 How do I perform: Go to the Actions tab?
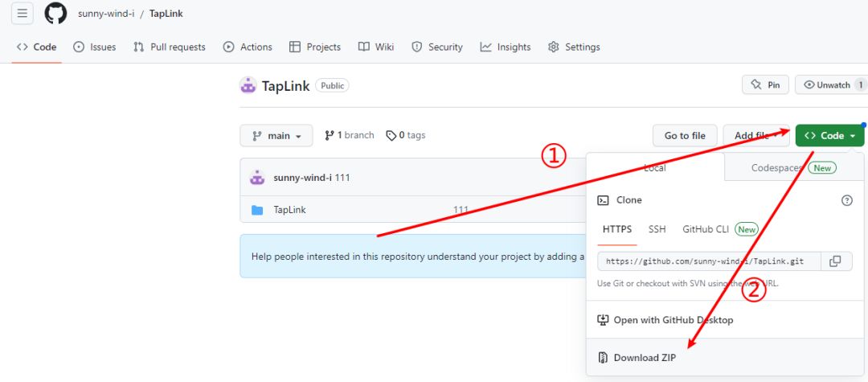248,47
